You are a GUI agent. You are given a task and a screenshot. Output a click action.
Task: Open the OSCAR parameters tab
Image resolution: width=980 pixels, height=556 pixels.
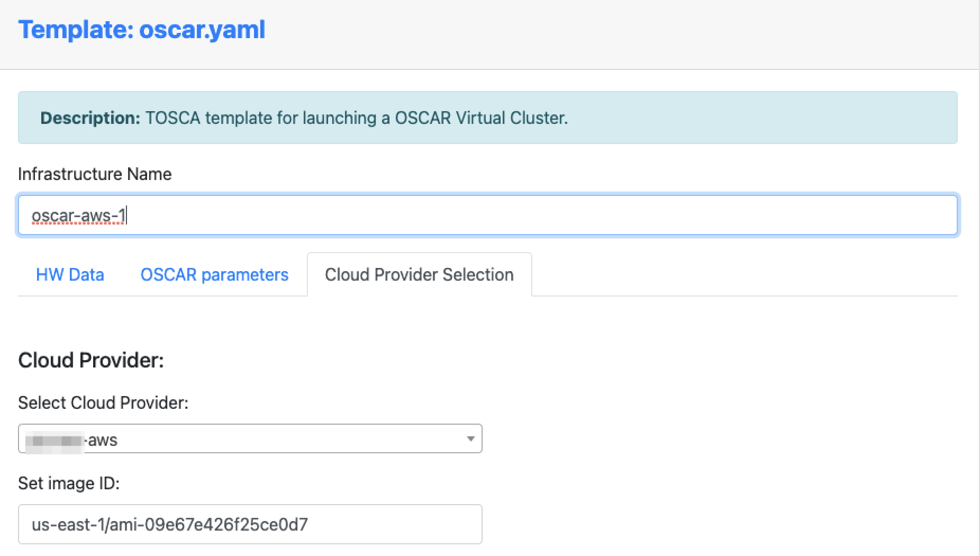point(214,274)
